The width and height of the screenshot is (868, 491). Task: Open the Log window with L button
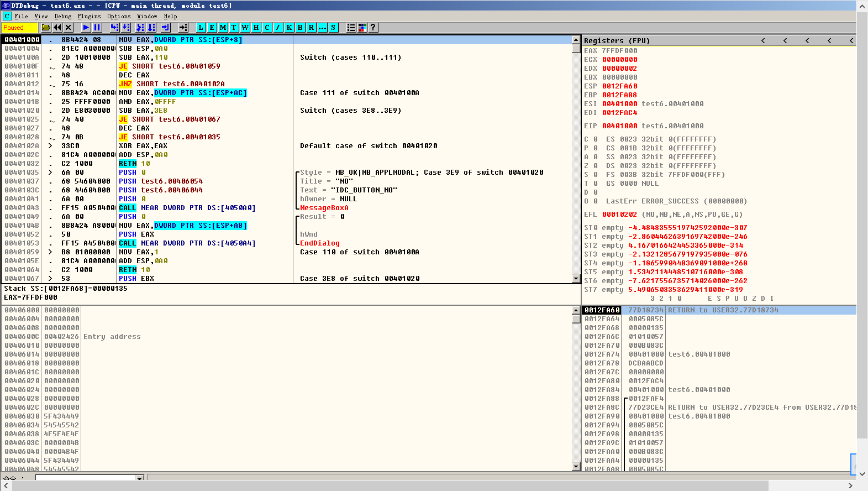coord(201,28)
